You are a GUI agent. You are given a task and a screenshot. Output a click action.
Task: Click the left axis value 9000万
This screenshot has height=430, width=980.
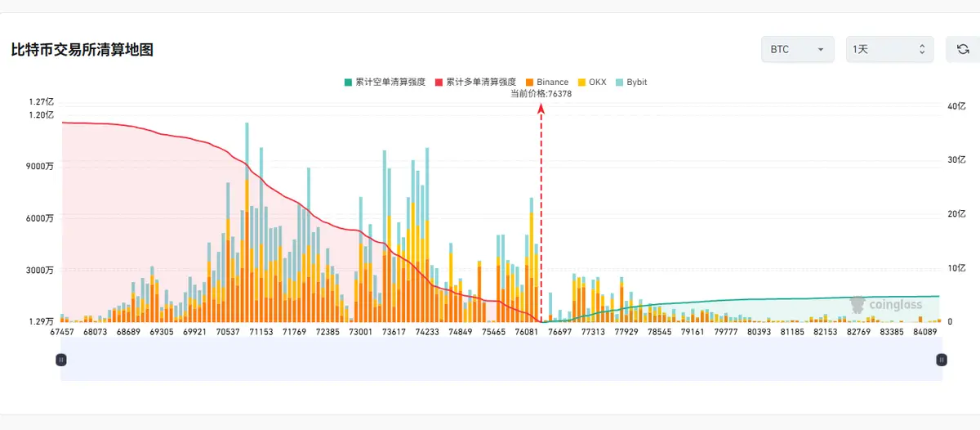point(40,166)
